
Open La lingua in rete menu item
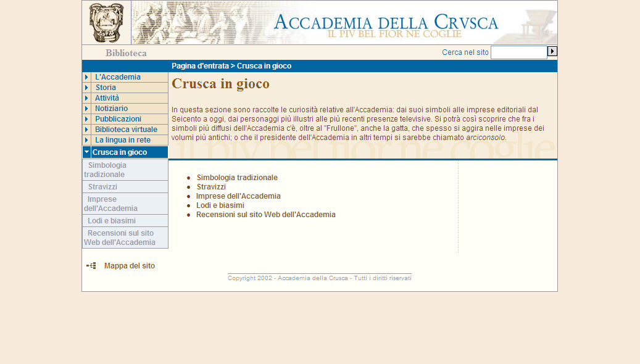point(122,140)
